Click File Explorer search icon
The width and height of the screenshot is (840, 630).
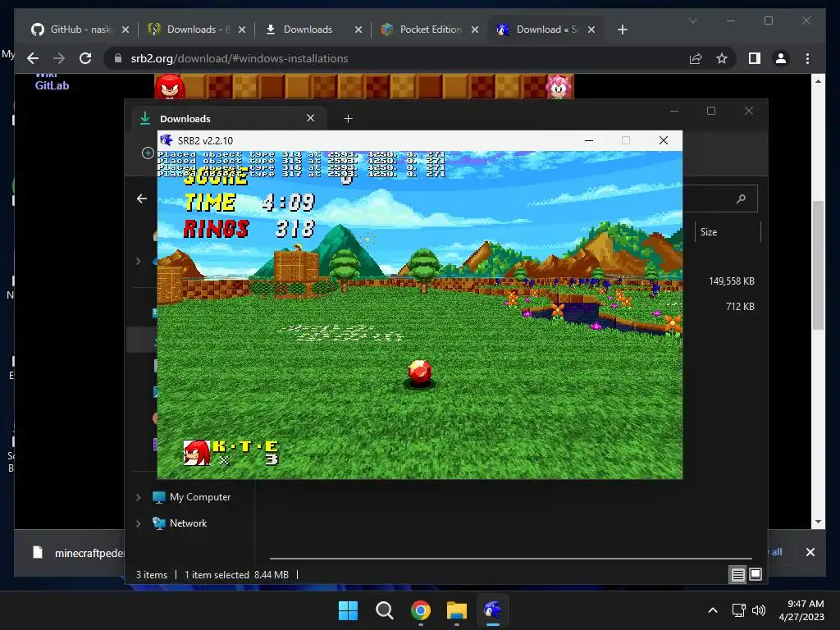click(741, 199)
